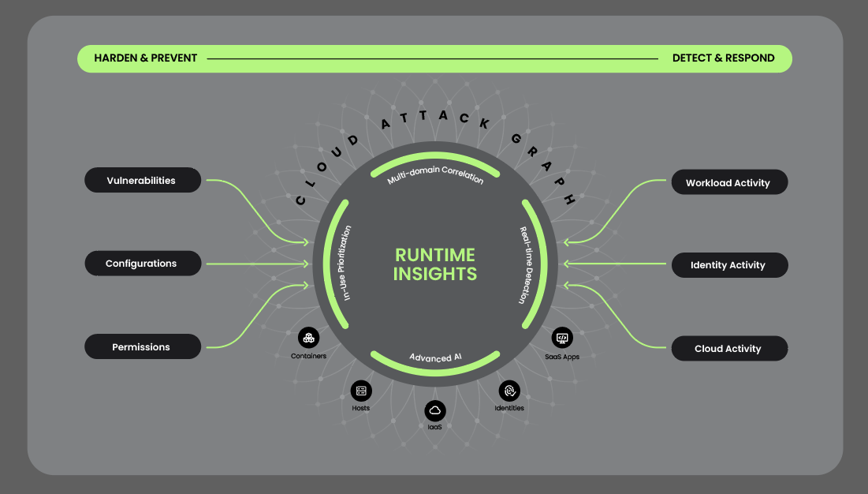Select the Vulnerabilities pill
The height and width of the screenshot is (494, 868).
142,181
